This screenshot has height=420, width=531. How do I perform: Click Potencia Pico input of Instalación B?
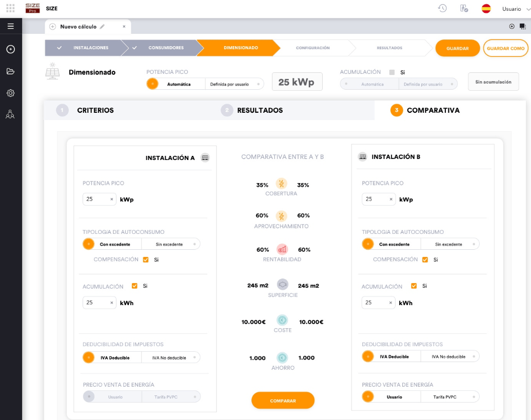(x=375, y=199)
